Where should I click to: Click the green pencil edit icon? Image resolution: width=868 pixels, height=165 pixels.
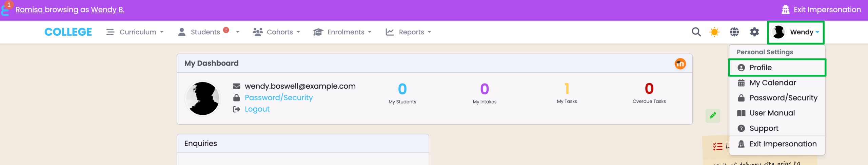713,115
